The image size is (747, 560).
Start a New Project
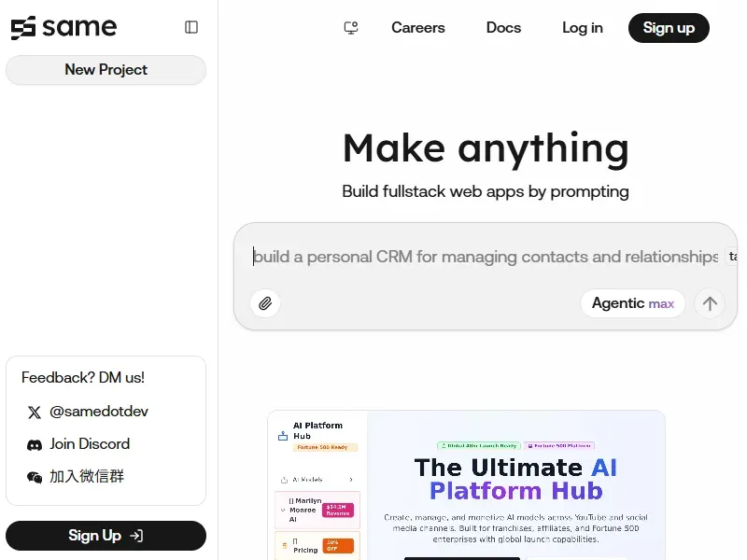106,70
